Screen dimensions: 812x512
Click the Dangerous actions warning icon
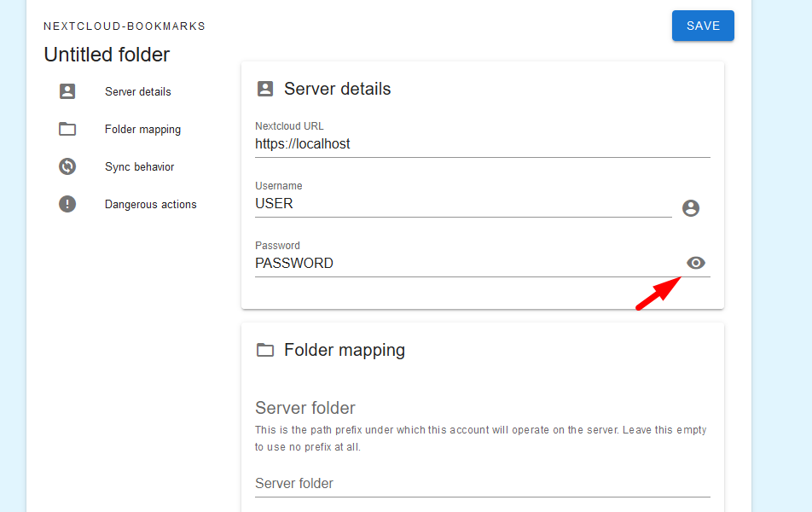coord(67,204)
